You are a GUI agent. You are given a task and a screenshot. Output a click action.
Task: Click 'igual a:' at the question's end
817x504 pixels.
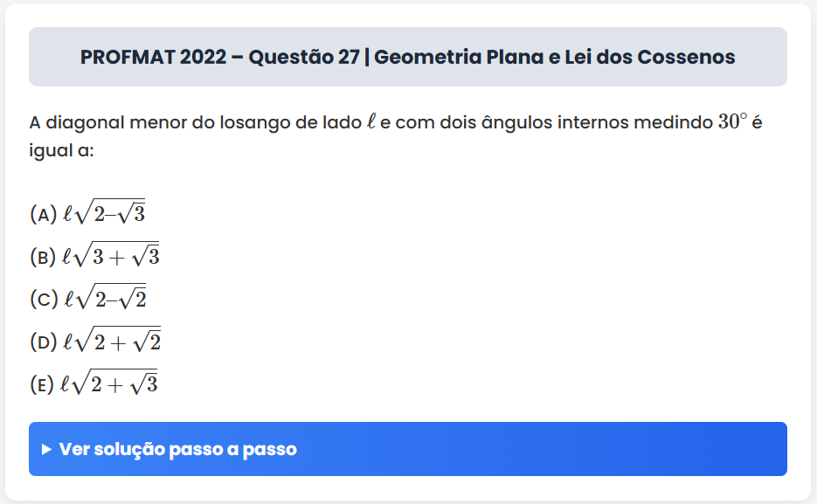pyautogui.click(x=61, y=151)
